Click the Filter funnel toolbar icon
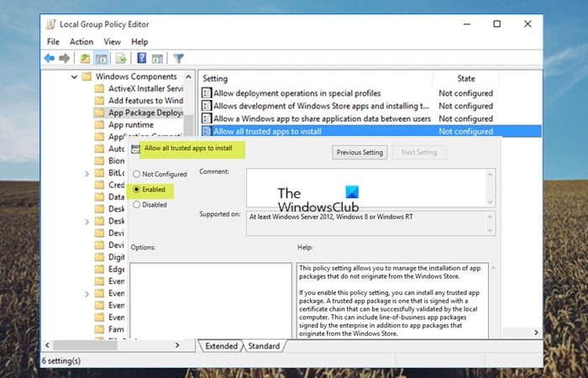 tap(178, 58)
